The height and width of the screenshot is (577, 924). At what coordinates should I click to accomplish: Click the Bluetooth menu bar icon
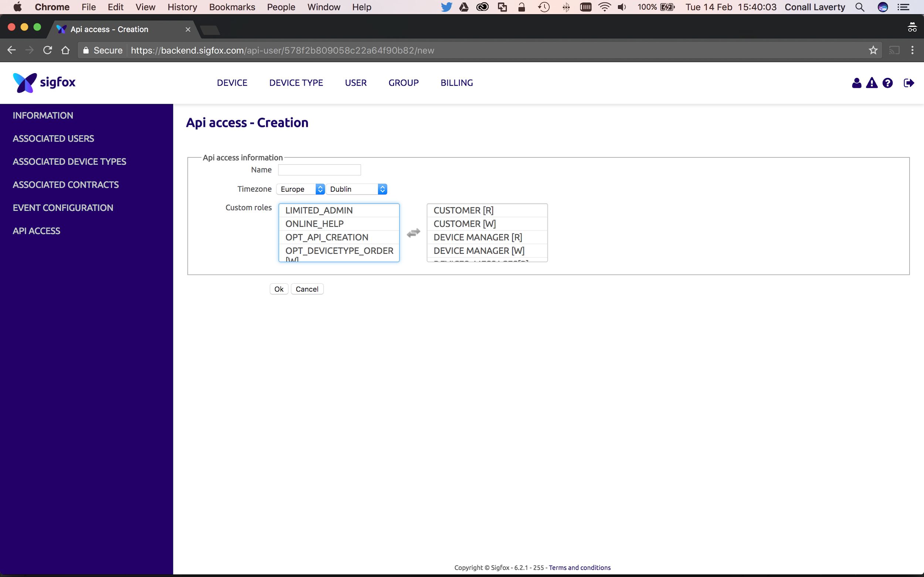[566, 7]
